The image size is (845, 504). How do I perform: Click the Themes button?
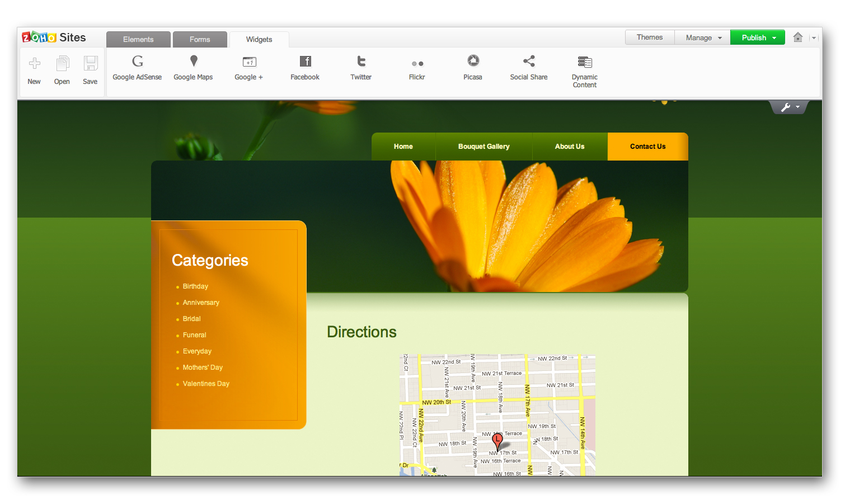tap(650, 37)
